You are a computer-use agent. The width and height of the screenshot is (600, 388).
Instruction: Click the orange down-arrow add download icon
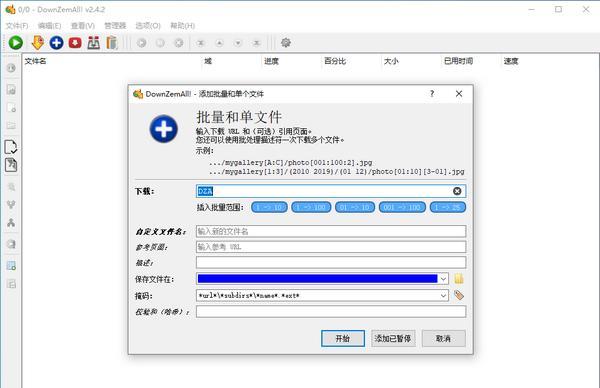click(37, 42)
